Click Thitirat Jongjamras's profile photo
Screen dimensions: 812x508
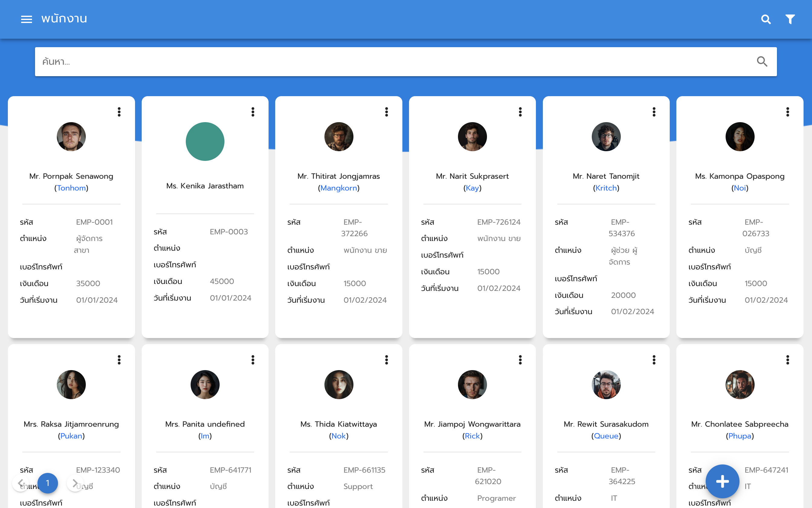339,137
